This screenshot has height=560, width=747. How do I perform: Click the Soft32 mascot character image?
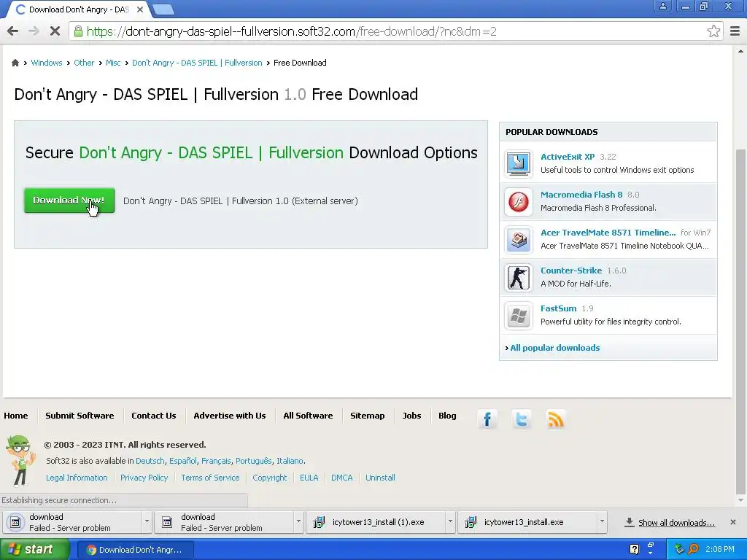(x=20, y=459)
